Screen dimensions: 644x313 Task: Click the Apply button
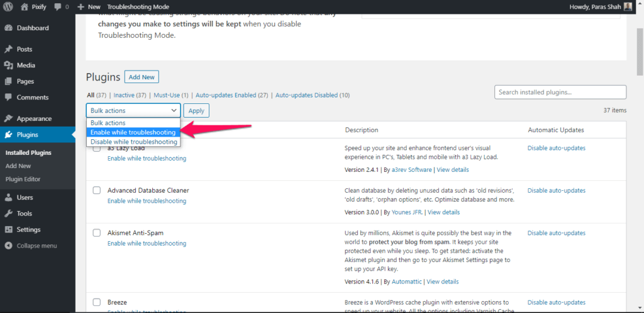pos(196,111)
